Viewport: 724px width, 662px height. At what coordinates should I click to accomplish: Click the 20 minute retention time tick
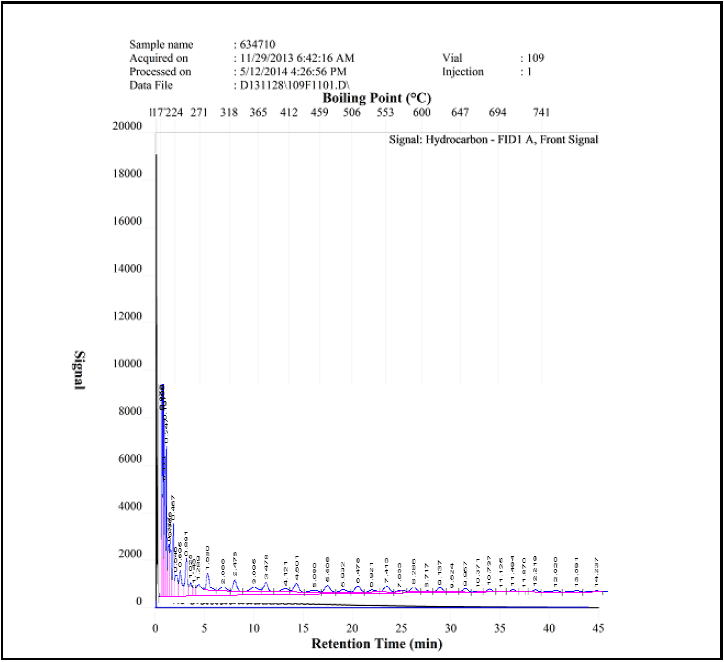tap(352, 628)
